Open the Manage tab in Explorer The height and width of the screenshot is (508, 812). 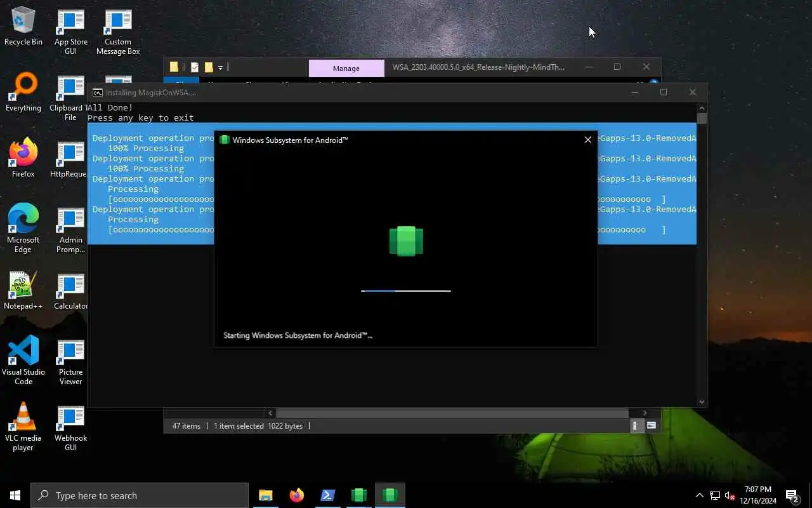click(x=346, y=68)
